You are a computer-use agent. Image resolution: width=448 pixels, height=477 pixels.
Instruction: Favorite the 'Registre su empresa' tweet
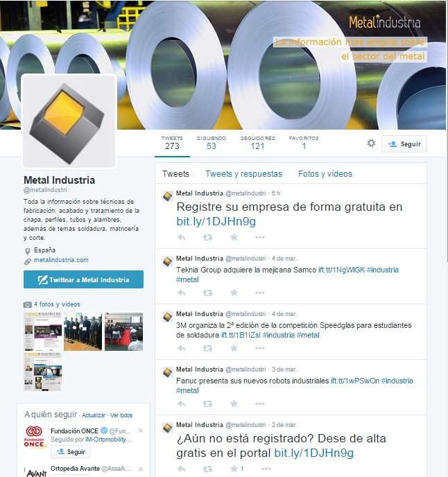pyautogui.click(x=234, y=237)
